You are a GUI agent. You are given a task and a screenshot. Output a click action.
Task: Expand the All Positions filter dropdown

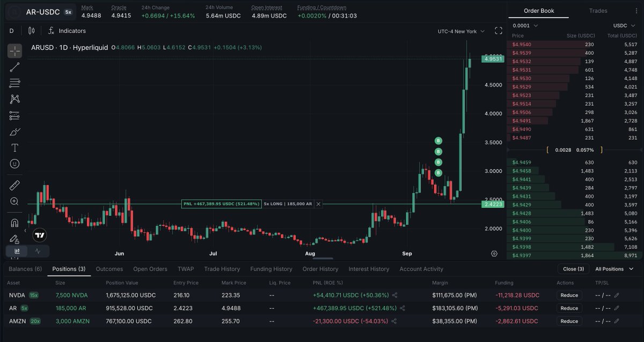click(x=614, y=269)
